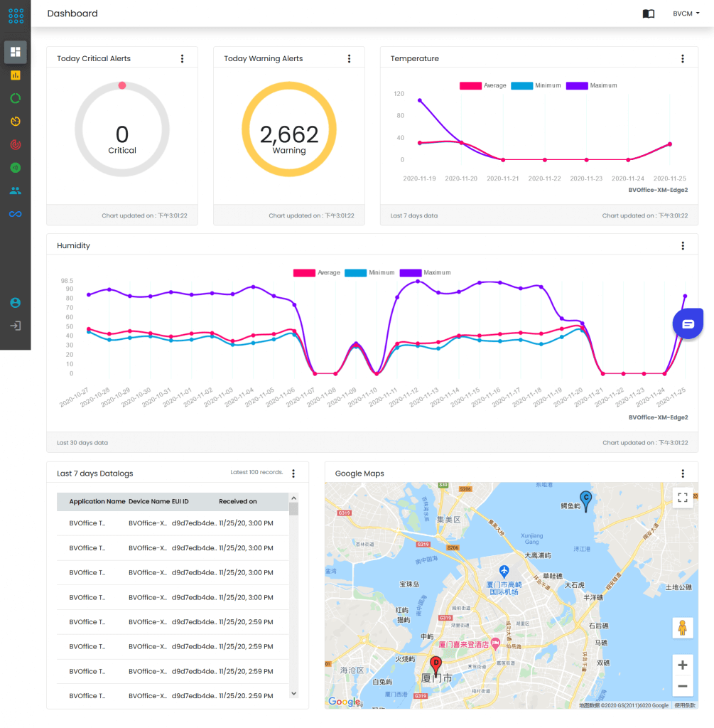This screenshot has height=728, width=714.
Task: Open the BVCM account dropdown
Action: [x=686, y=14]
